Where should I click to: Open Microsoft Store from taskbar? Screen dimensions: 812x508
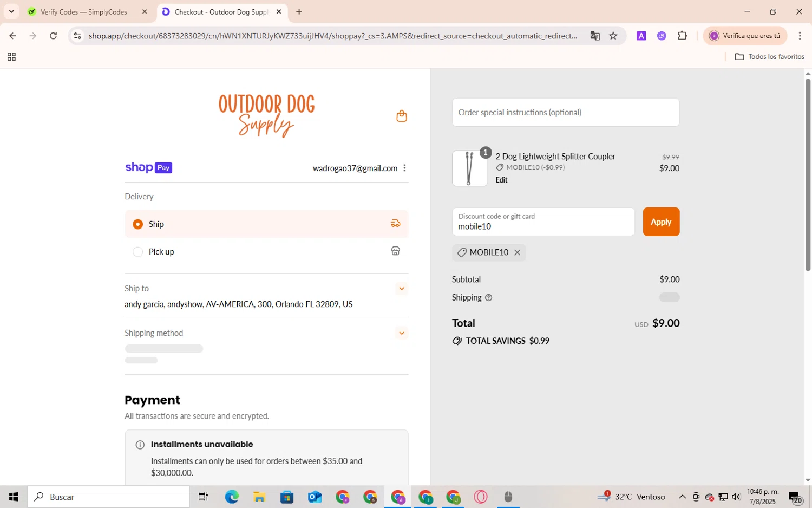click(287, 497)
